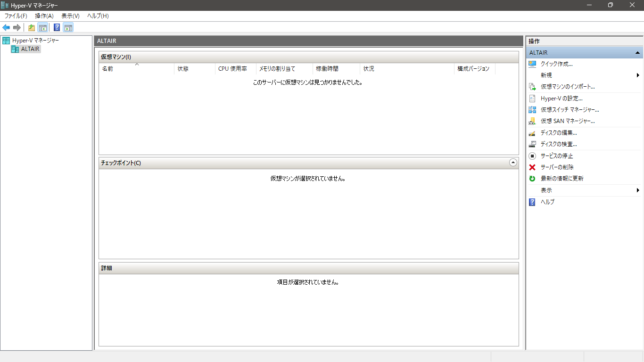The height and width of the screenshot is (362, 644).
Task: Click '仮想マシンが選択されていません。' message
Action: click(308, 179)
